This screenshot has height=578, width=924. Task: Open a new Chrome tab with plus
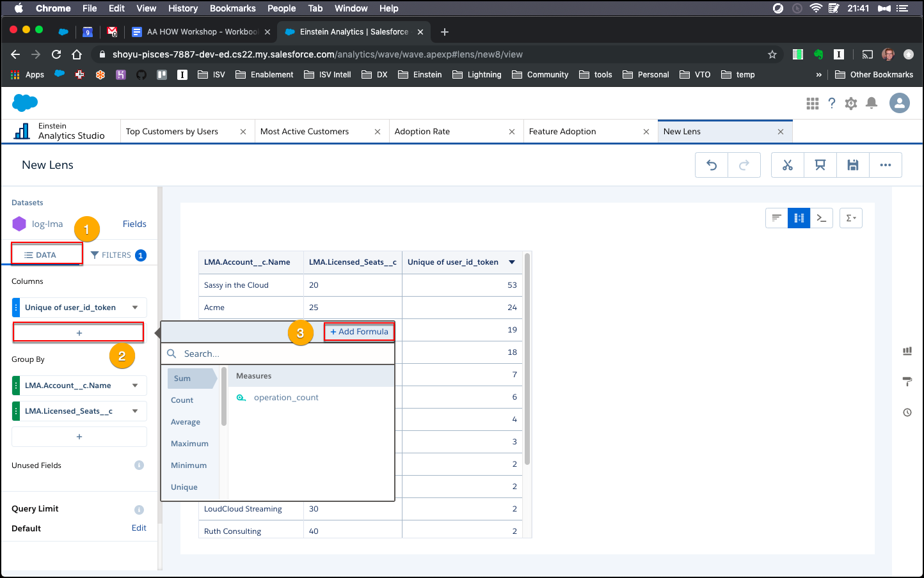pos(445,32)
